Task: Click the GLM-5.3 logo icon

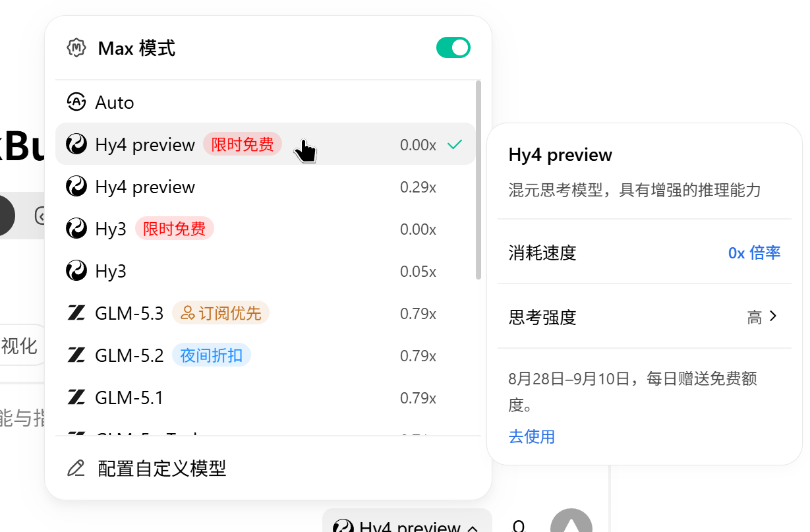Action: click(76, 313)
